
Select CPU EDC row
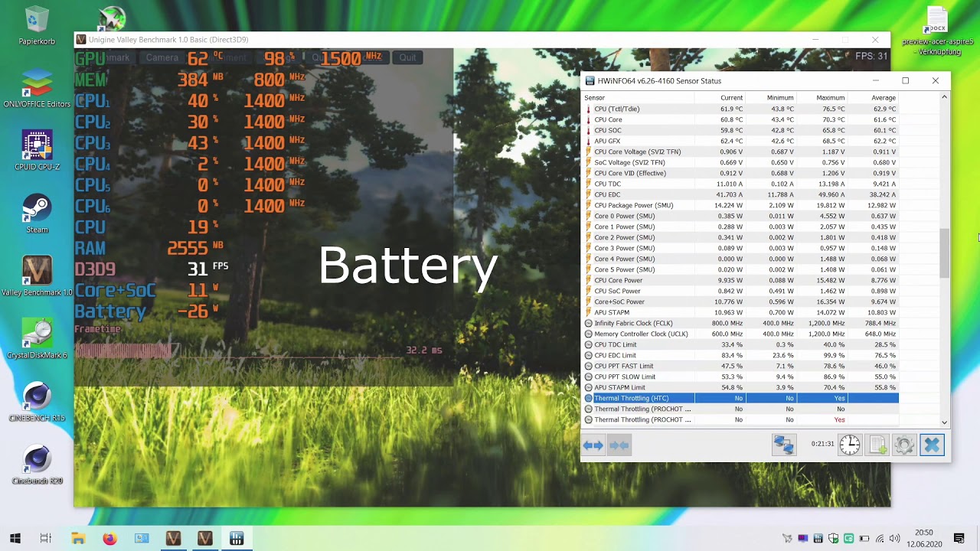[740, 194]
